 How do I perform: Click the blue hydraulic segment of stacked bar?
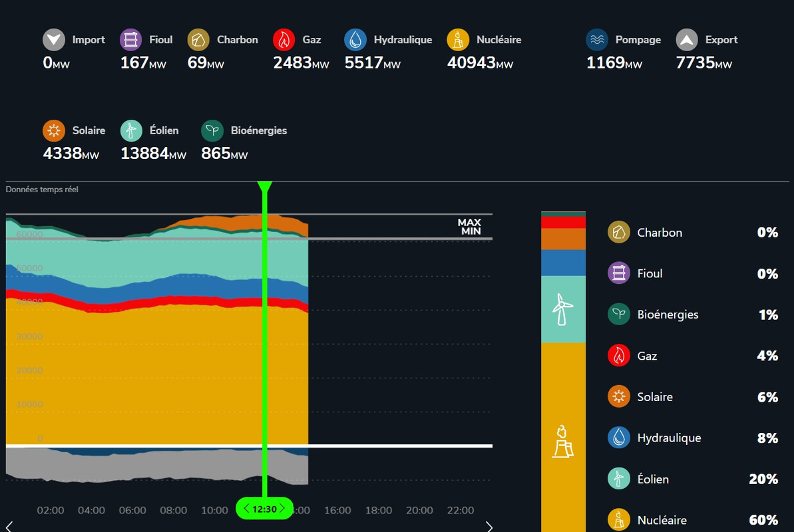(x=563, y=263)
